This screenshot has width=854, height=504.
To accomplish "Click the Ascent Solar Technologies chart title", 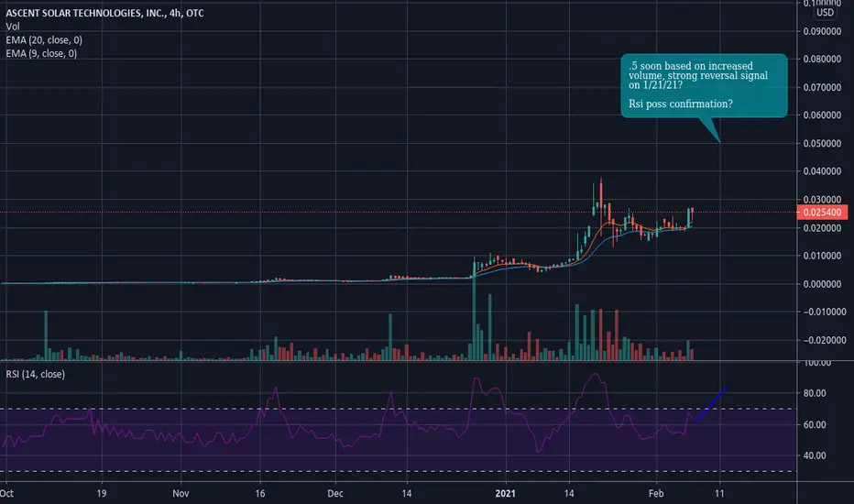I will click(x=104, y=13).
